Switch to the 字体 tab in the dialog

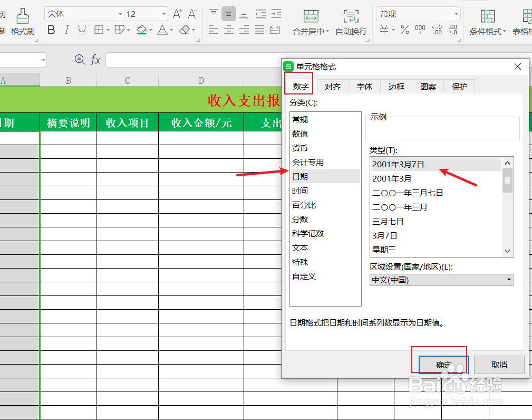364,86
